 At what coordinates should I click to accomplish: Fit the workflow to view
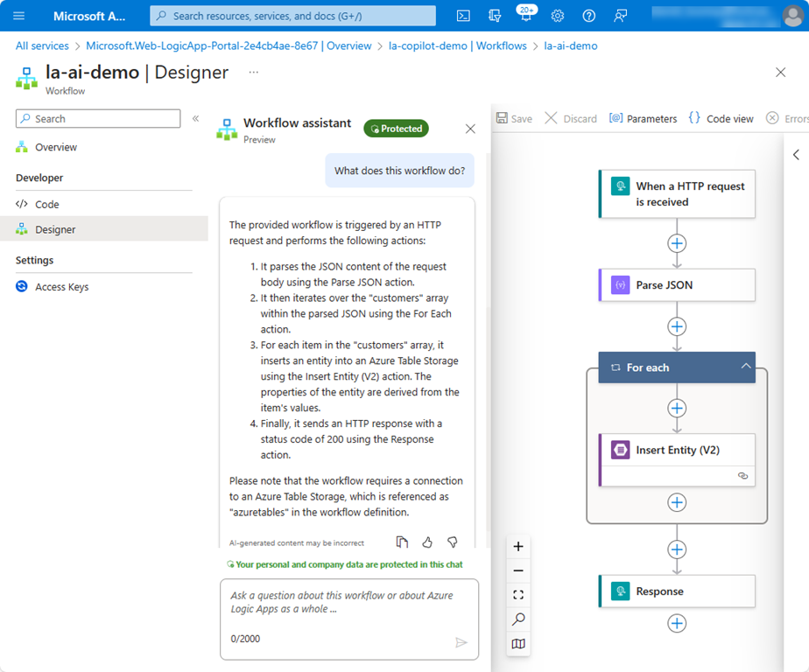(x=518, y=595)
